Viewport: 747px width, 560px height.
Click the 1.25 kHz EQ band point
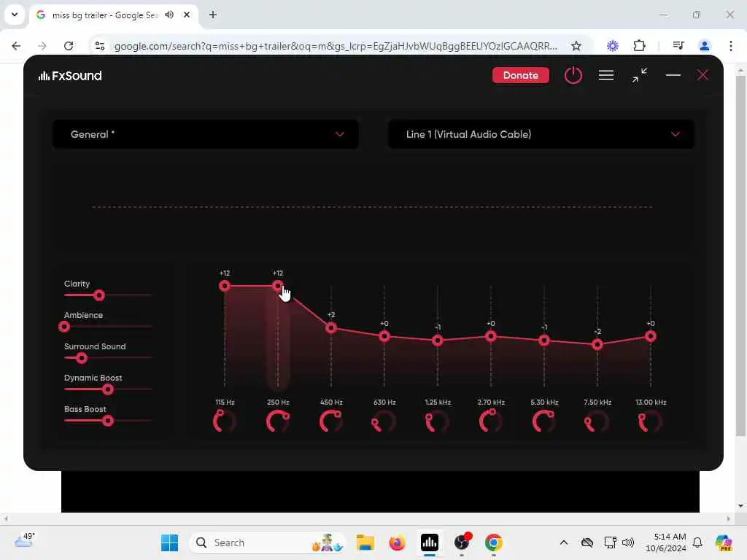coord(438,341)
